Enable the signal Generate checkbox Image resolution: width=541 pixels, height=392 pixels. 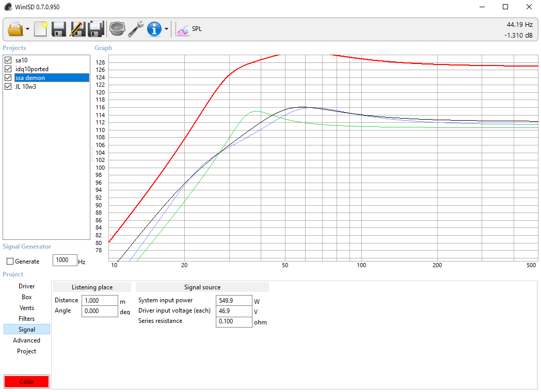(10, 262)
